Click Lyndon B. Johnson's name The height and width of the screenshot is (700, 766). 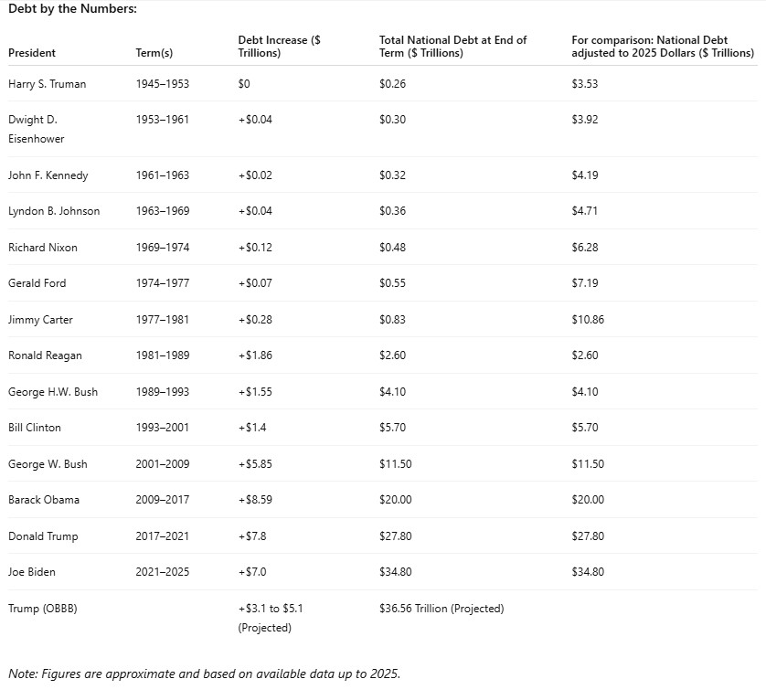click(x=54, y=211)
